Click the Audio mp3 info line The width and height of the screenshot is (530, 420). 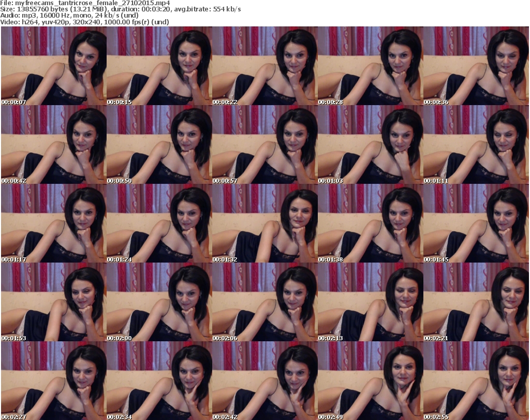pos(69,16)
